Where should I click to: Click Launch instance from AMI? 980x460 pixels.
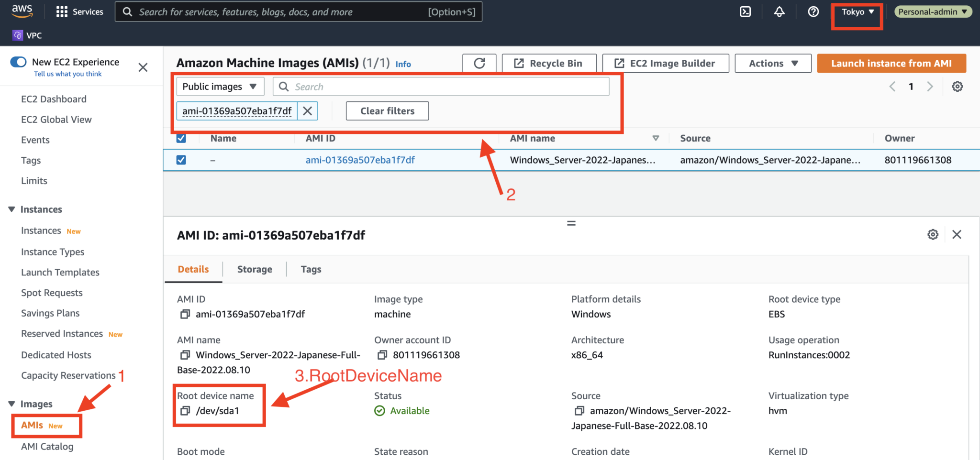(x=891, y=63)
